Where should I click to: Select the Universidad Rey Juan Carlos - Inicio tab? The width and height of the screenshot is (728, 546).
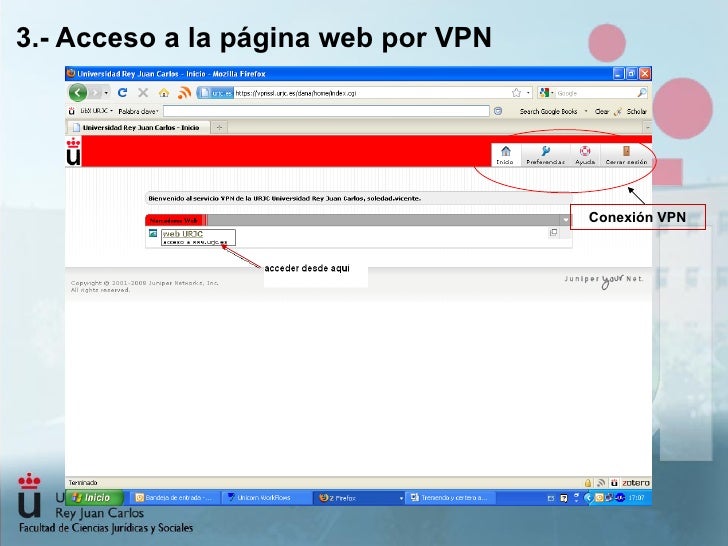[x=138, y=127]
